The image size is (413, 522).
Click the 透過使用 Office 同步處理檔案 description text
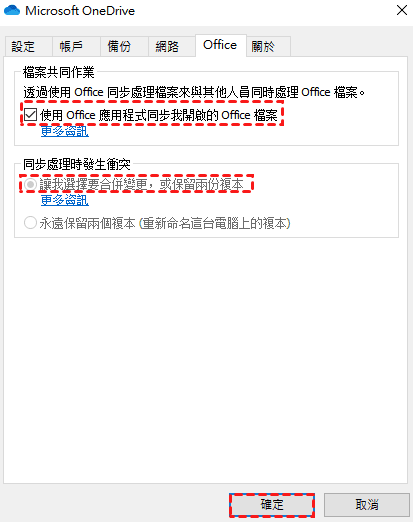194,92
